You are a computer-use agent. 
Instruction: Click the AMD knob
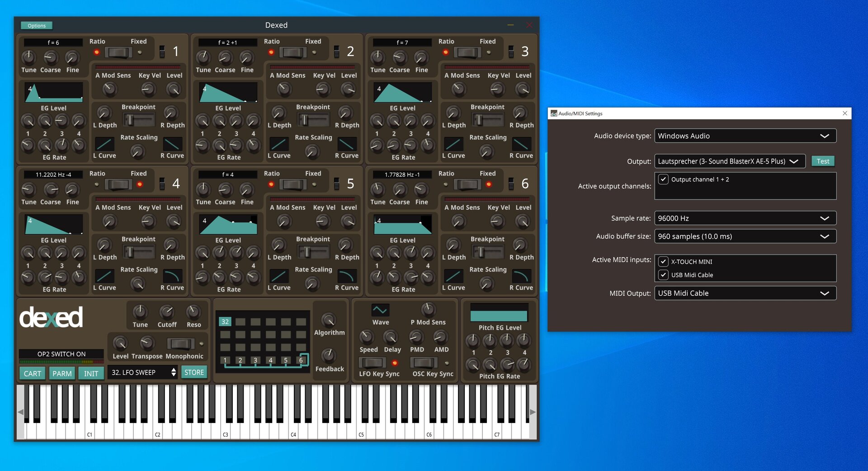pyautogui.click(x=440, y=337)
